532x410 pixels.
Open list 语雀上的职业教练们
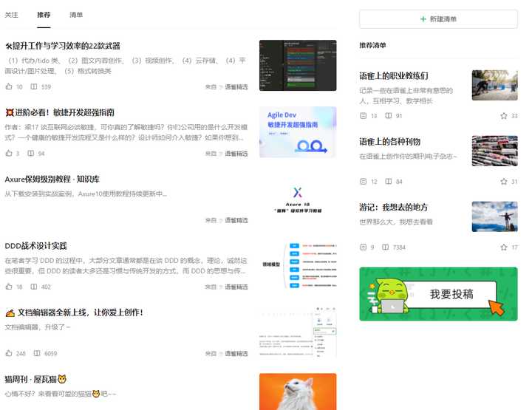click(394, 76)
